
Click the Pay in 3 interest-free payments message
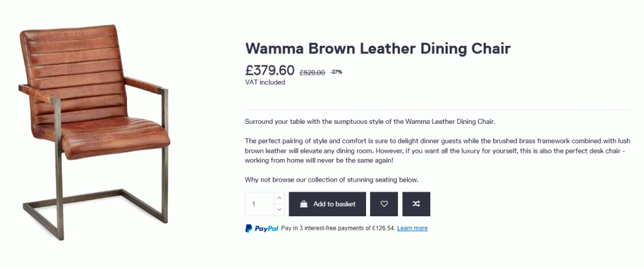pyautogui.click(x=338, y=228)
